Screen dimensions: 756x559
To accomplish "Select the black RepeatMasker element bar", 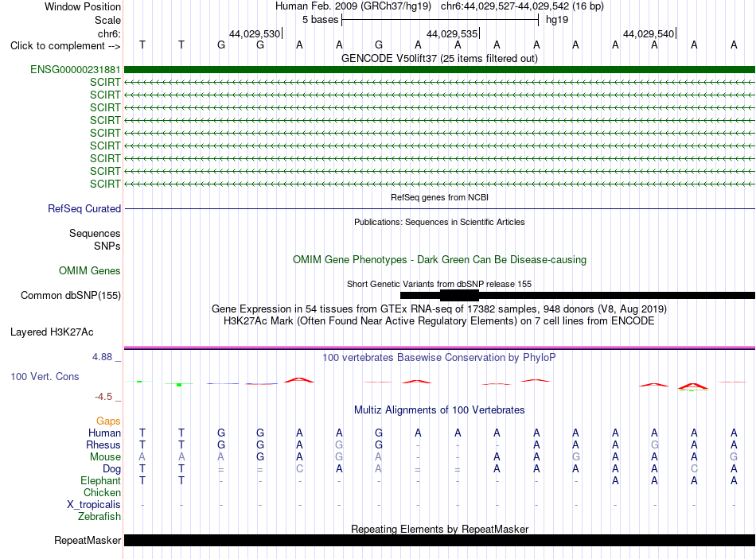I will pos(439,540).
